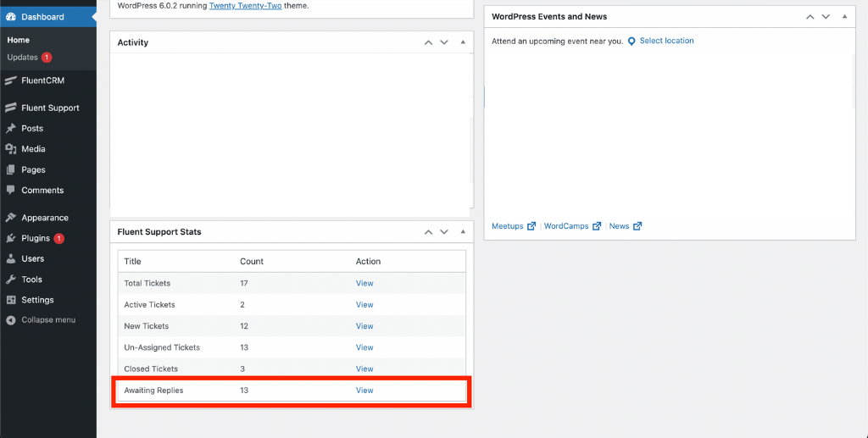Collapse the Fluent Support Stats panel
The width and height of the screenshot is (868, 438).
pos(463,232)
